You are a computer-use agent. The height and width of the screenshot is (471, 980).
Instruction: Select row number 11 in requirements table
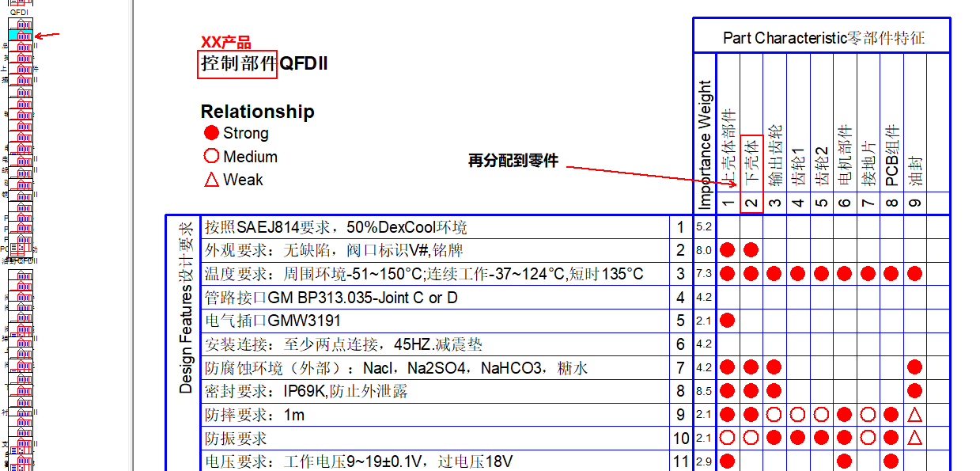point(681,462)
